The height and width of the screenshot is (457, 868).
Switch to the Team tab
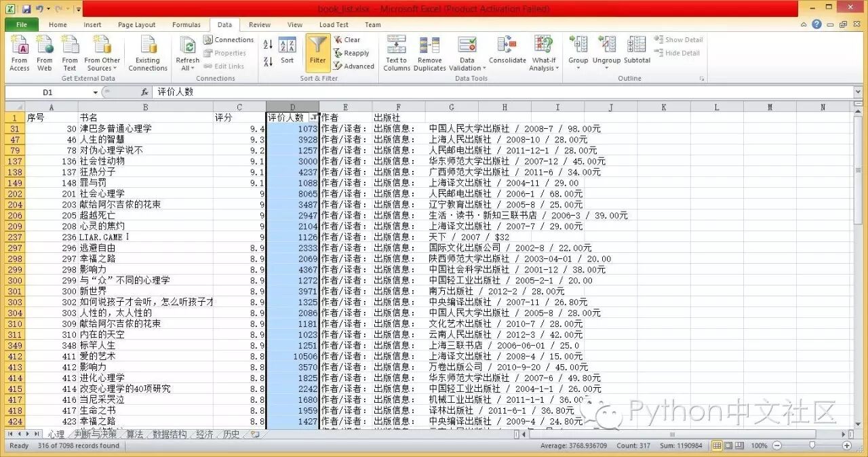click(373, 25)
